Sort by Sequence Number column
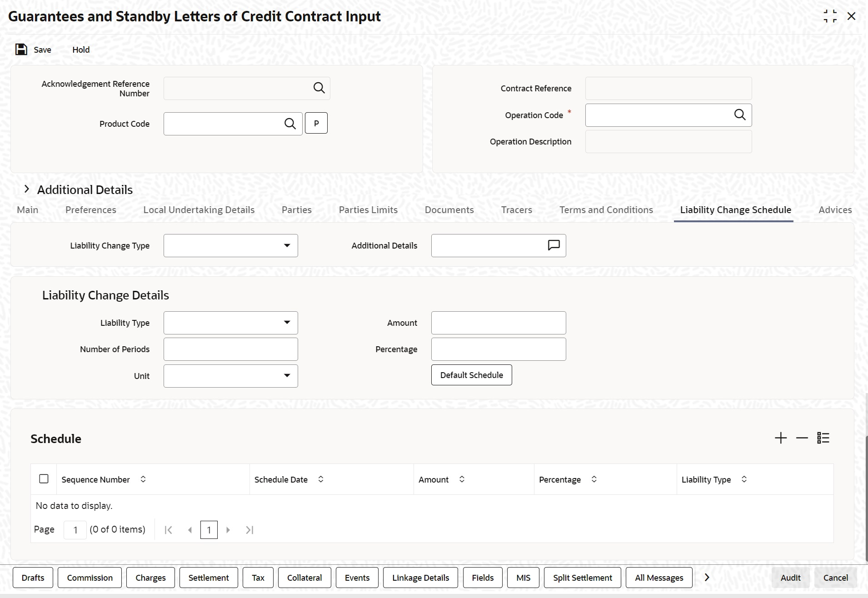The width and height of the screenshot is (868, 598). tap(143, 479)
